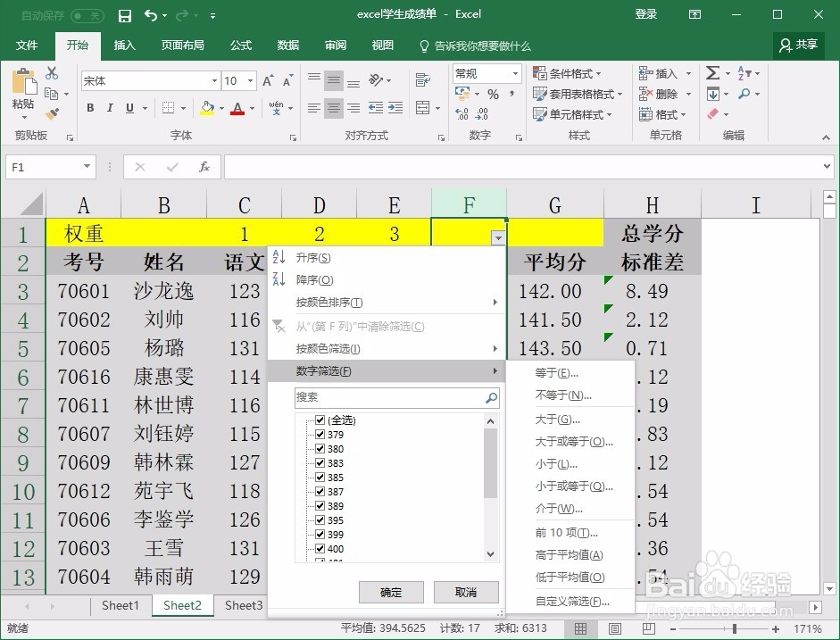Viewport: 840px width, 640px height.
Task: Toggle the AutoSave switch
Action: point(87,16)
